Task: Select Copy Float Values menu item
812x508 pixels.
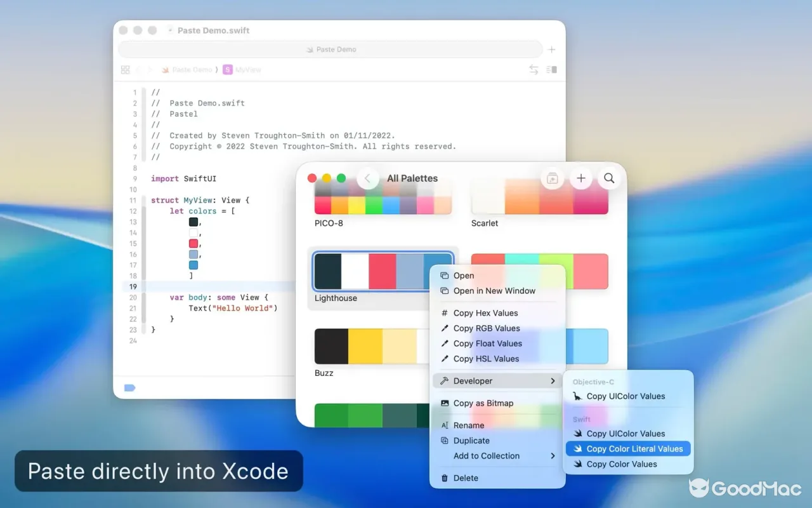Action: tap(497, 344)
